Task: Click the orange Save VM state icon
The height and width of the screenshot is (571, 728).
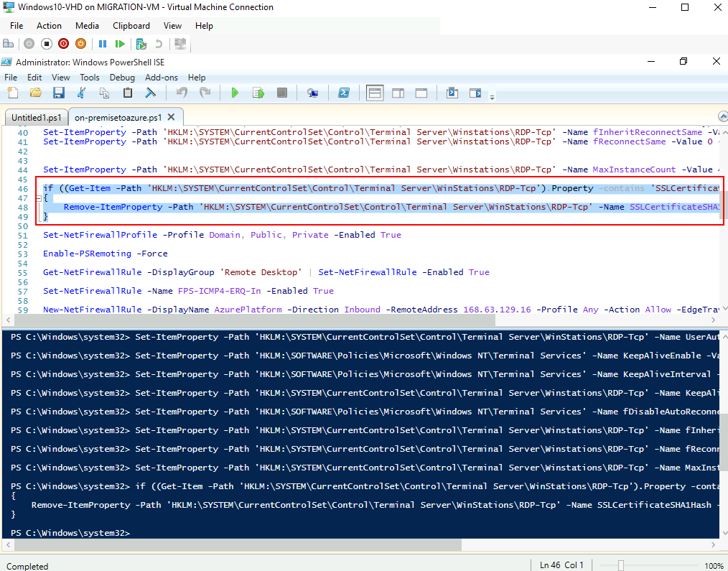Action: click(81, 44)
